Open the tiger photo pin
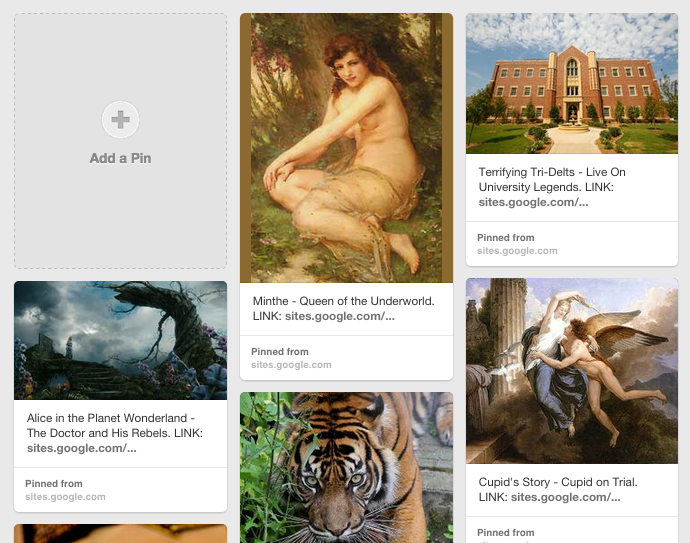690x543 pixels. 346,467
